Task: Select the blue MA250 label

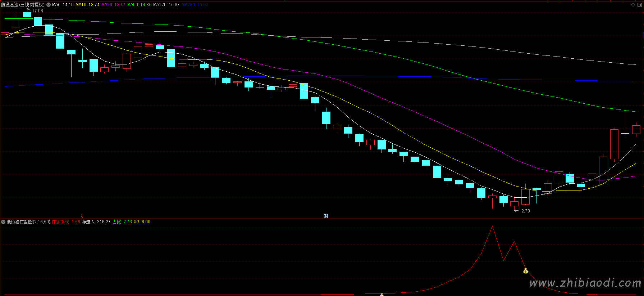Action: [x=195, y=5]
